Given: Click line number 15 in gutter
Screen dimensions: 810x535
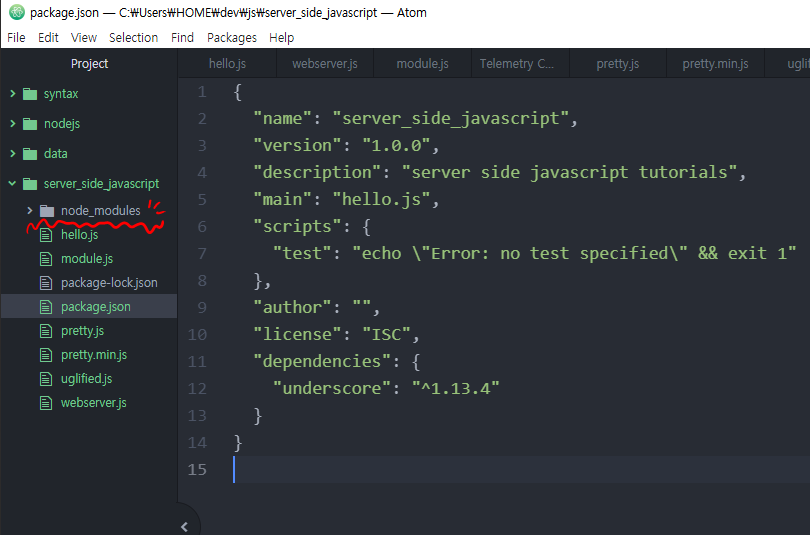Looking at the screenshot, I should [x=197, y=469].
